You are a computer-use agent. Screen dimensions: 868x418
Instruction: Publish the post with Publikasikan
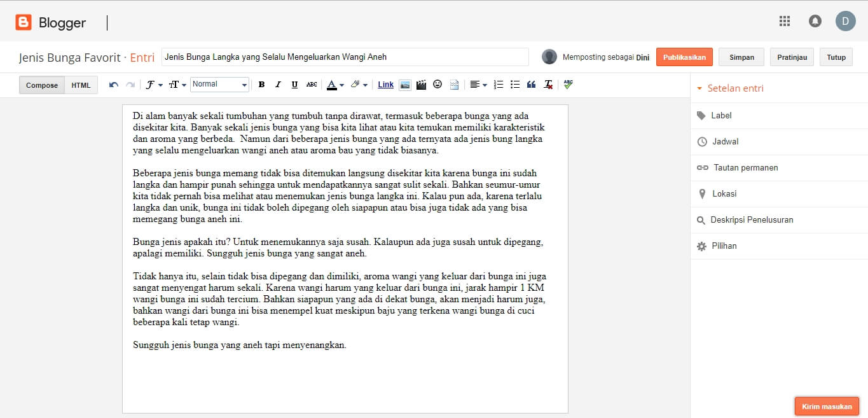pos(684,57)
